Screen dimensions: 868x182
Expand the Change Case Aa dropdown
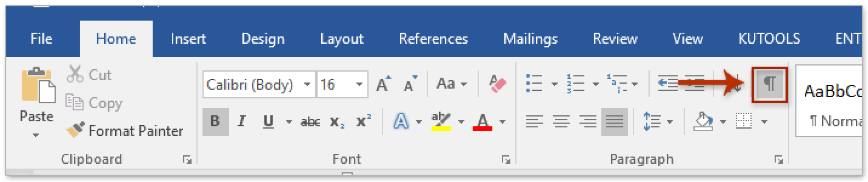[x=452, y=84]
